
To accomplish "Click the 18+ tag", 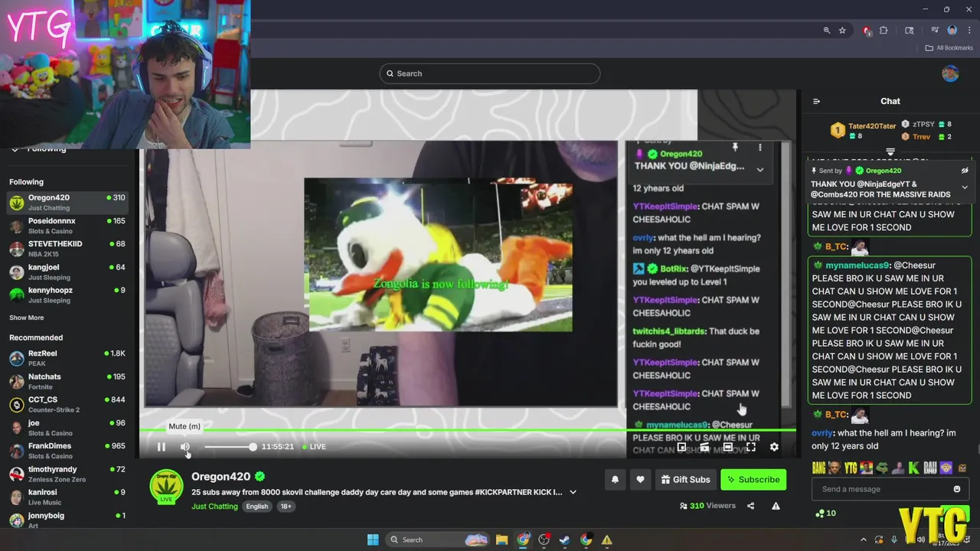I will pos(286,507).
